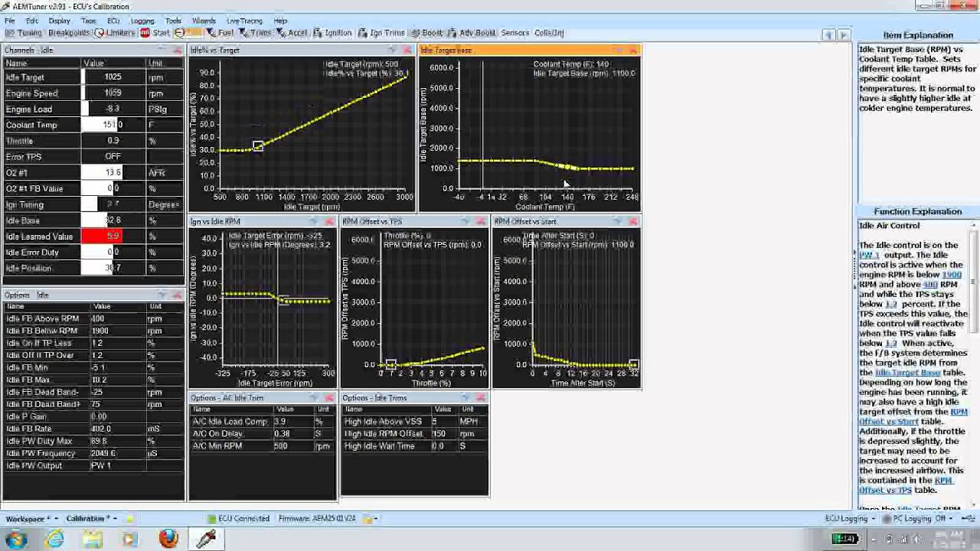Close the Options - Idle panel

(x=178, y=295)
